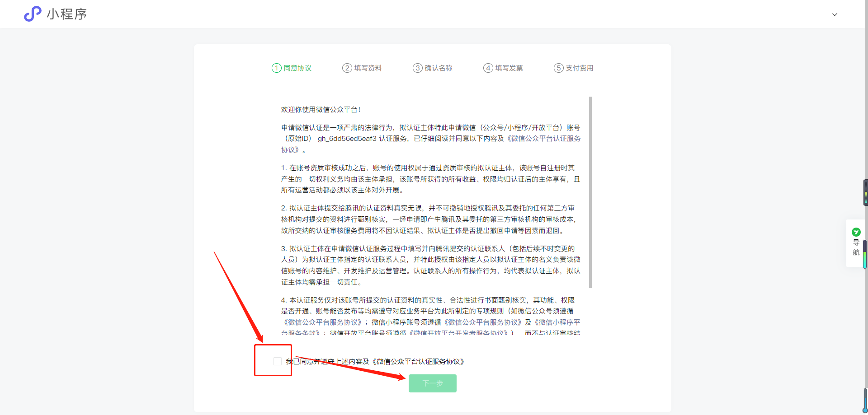
Task: Click the 小程序 title text
Action: point(67,14)
